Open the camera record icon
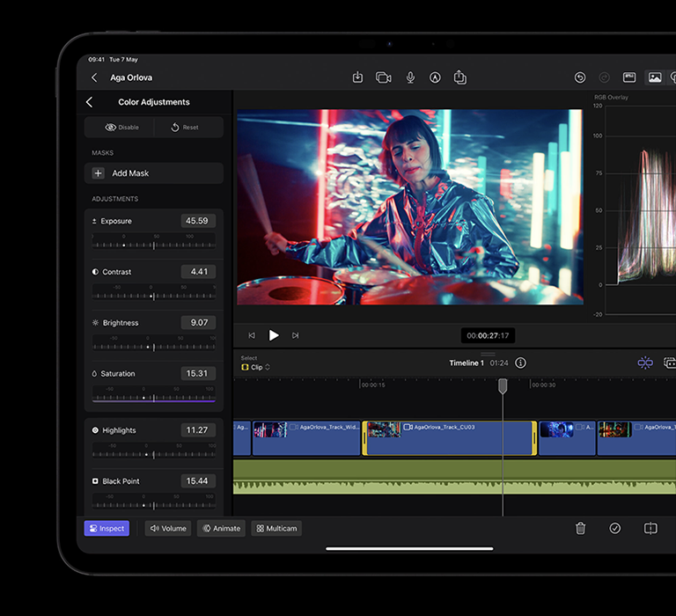 pos(383,77)
